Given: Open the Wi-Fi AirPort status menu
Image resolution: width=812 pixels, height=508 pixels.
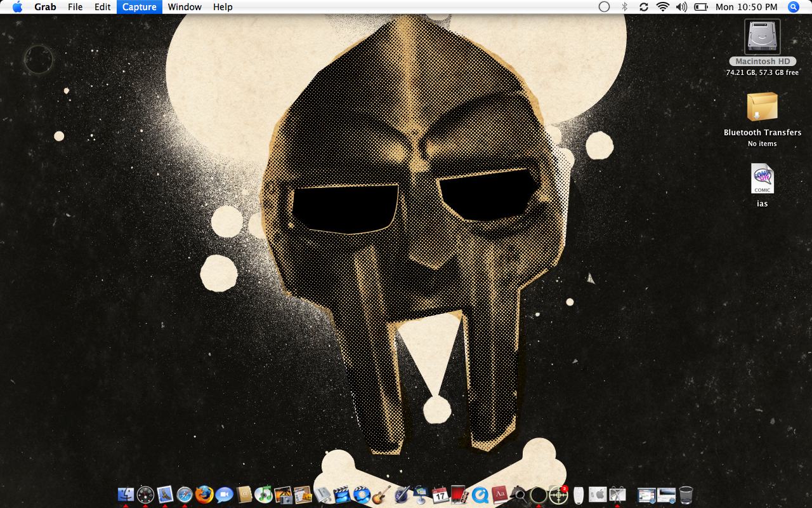Looking at the screenshot, I should [663, 7].
